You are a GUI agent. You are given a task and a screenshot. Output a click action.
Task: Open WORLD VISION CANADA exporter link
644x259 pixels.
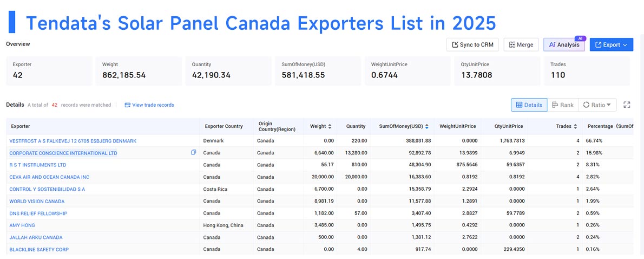coord(37,202)
